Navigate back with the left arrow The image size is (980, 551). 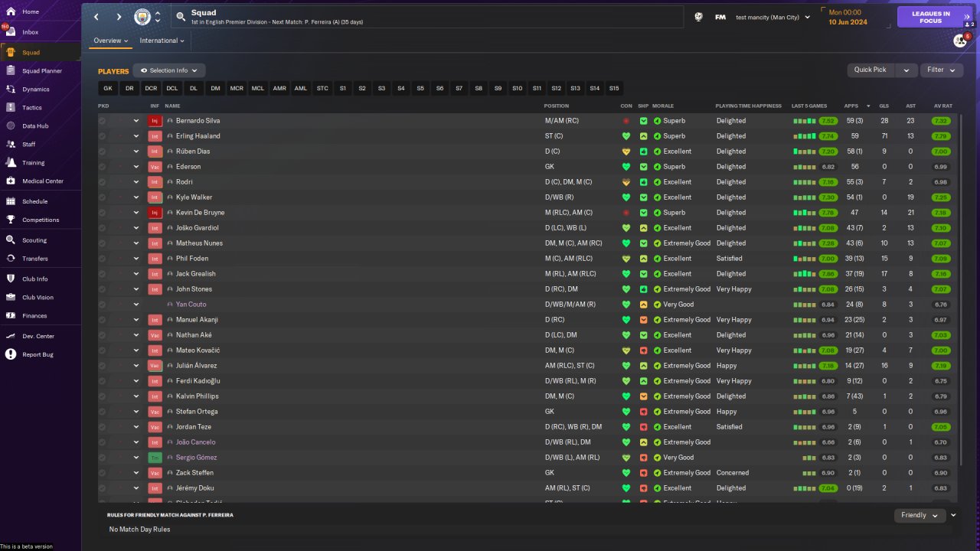pos(96,17)
